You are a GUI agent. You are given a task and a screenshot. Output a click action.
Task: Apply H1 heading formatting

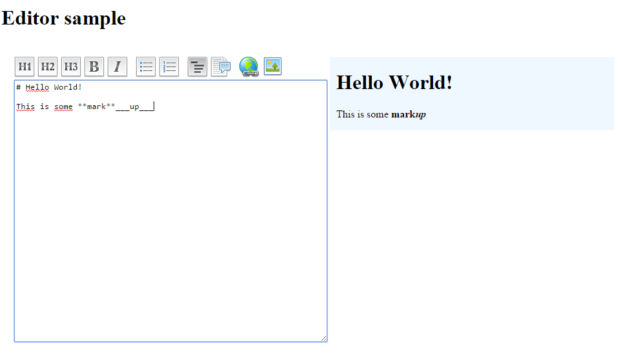pyautogui.click(x=25, y=66)
